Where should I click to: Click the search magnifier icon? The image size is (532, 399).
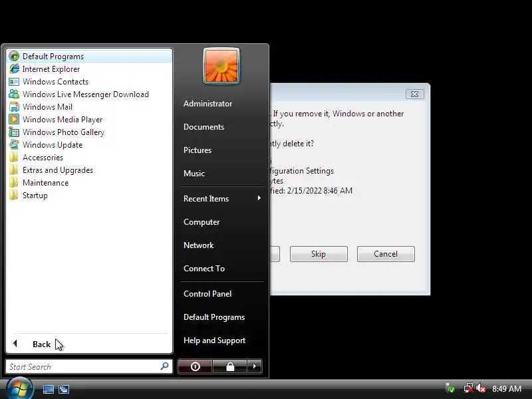pos(164,366)
